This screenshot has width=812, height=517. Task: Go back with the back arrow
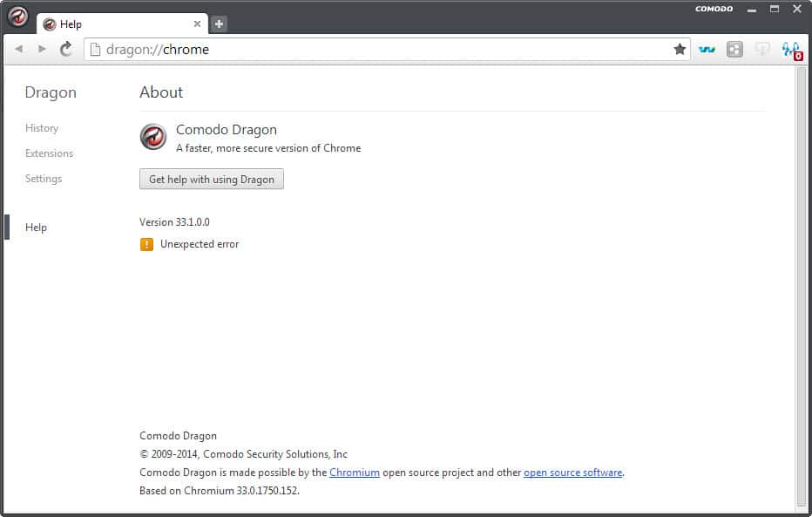coord(19,49)
